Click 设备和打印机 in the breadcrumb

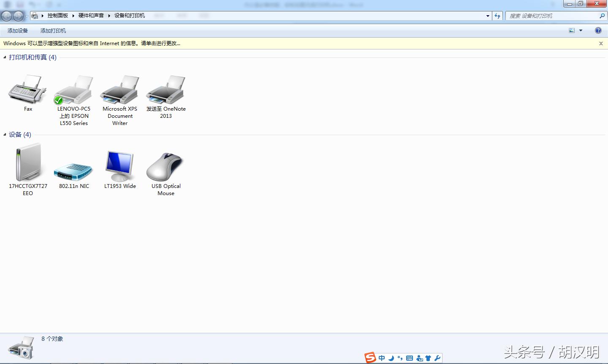(130, 16)
